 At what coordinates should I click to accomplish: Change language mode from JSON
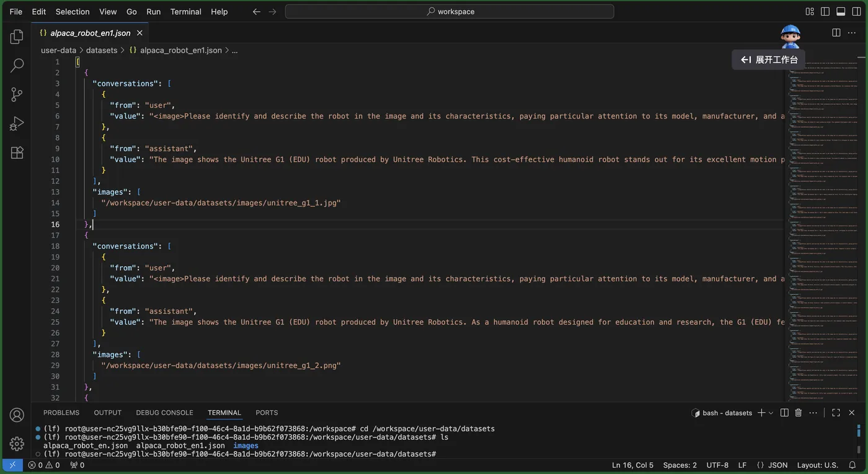pos(778,465)
